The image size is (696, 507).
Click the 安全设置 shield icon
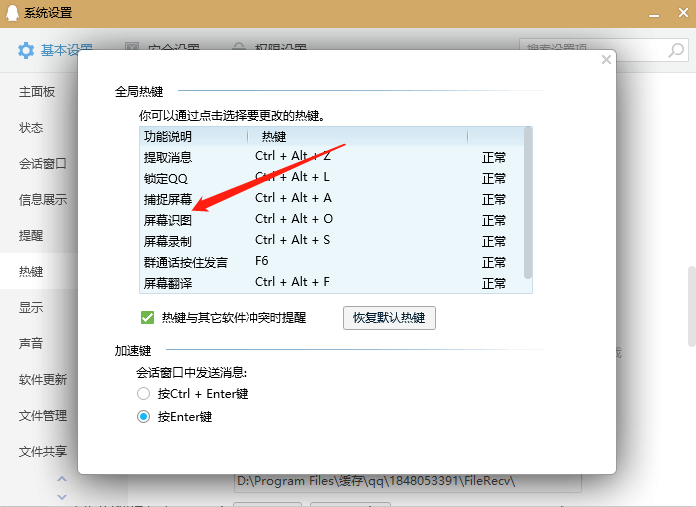click(131, 49)
